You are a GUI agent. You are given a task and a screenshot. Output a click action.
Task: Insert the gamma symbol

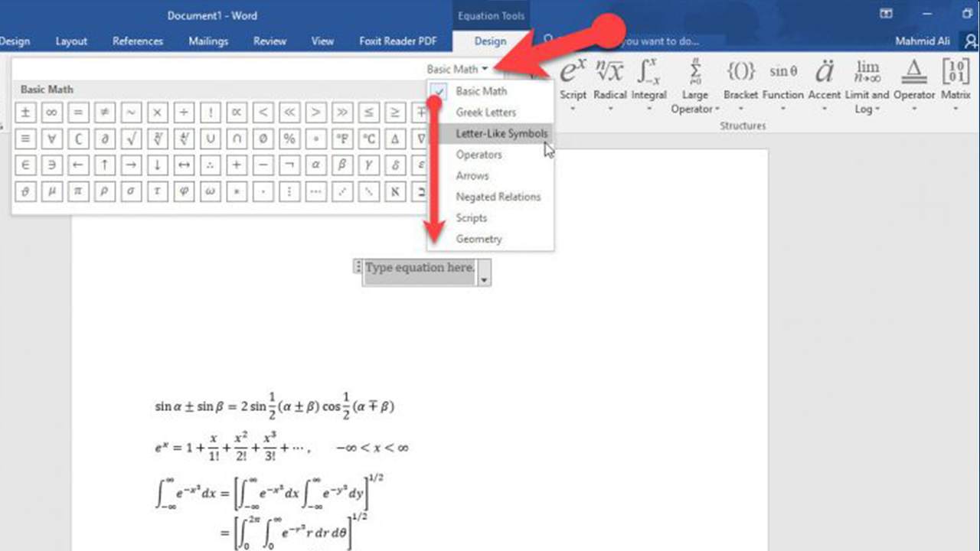367,165
